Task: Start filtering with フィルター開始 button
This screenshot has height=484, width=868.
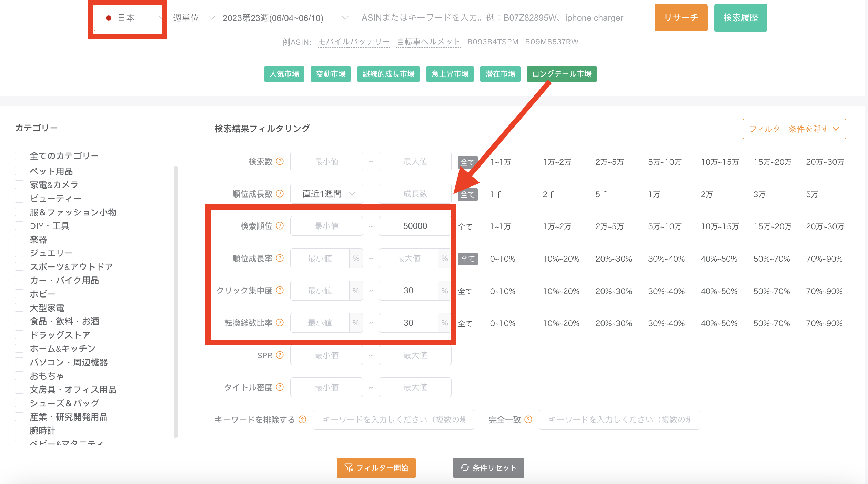Action: coord(376,468)
